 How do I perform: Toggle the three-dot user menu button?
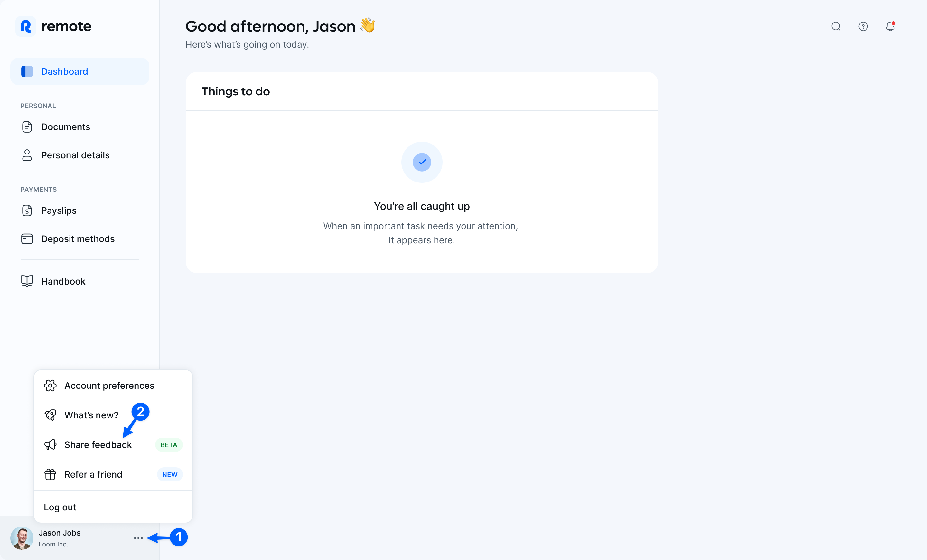138,538
